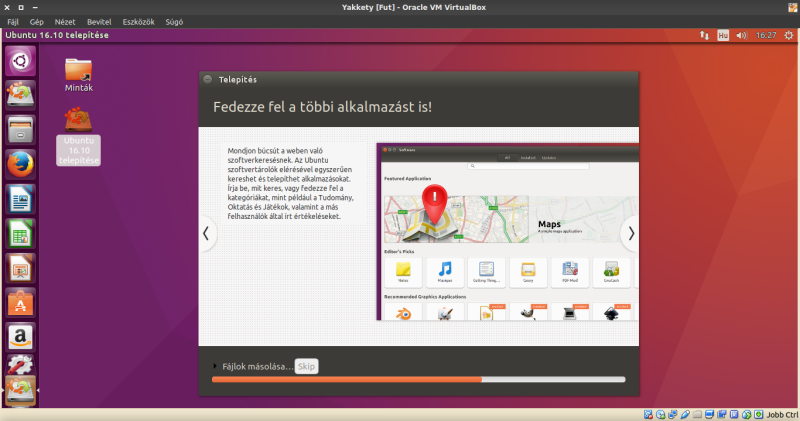The height and width of the screenshot is (421, 800).
Task: Open the system gear menu in top panel
Action: (x=787, y=35)
